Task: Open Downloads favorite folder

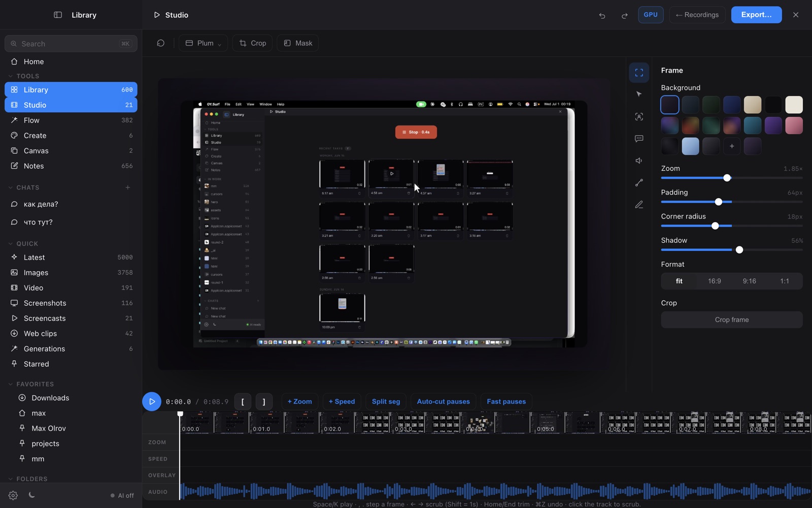Action: point(71,398)
